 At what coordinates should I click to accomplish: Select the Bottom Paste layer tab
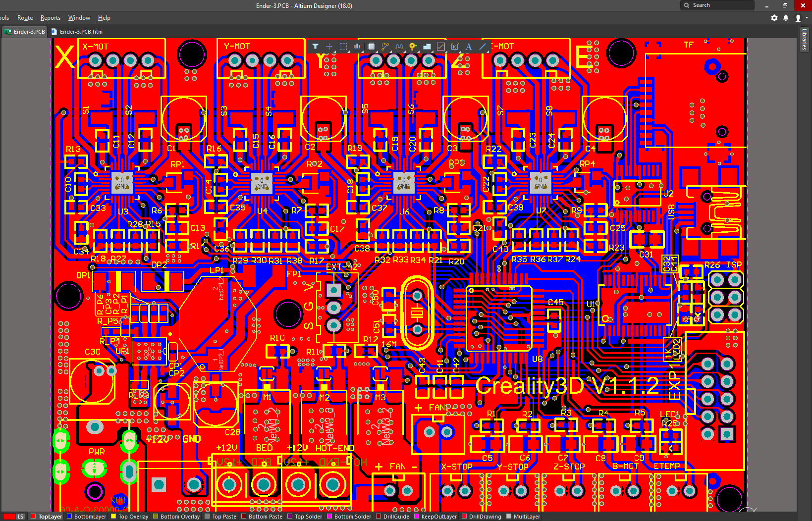(x=262, y=517)
